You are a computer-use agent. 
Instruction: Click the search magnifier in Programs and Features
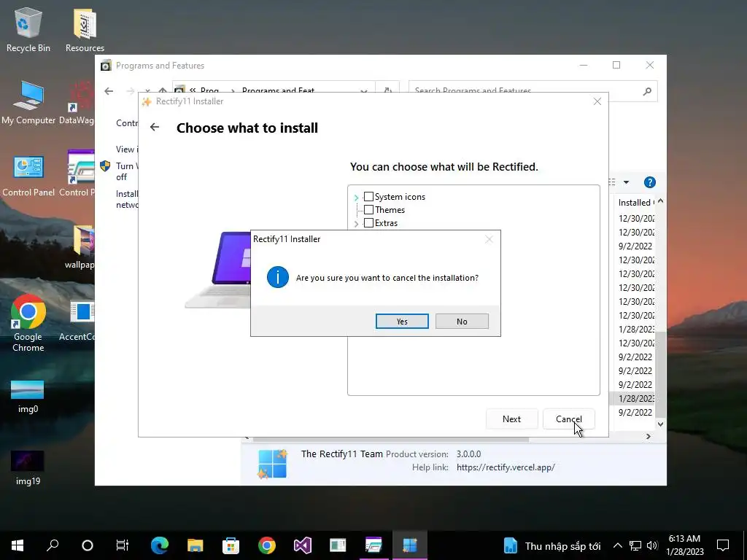[x=646, y=91]
